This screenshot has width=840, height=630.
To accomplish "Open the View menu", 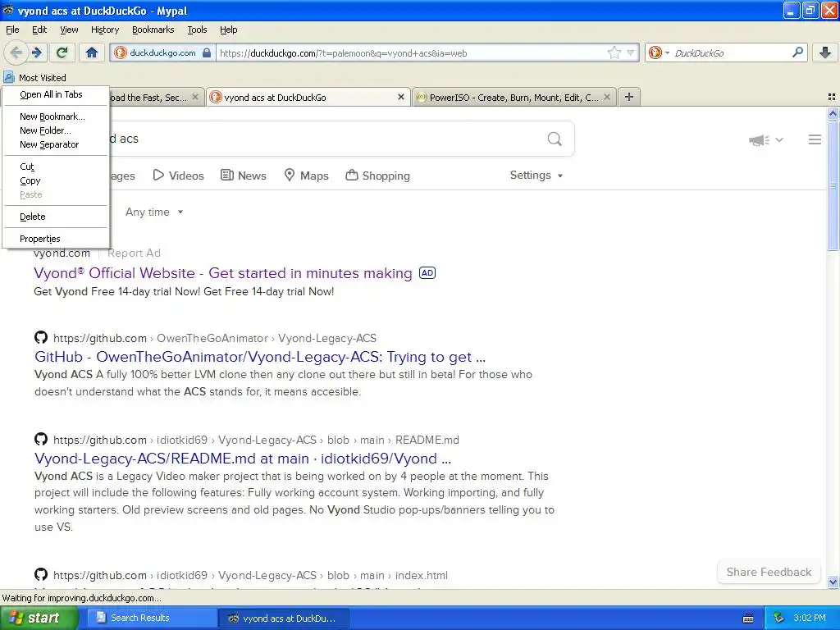I will [69, 30].
